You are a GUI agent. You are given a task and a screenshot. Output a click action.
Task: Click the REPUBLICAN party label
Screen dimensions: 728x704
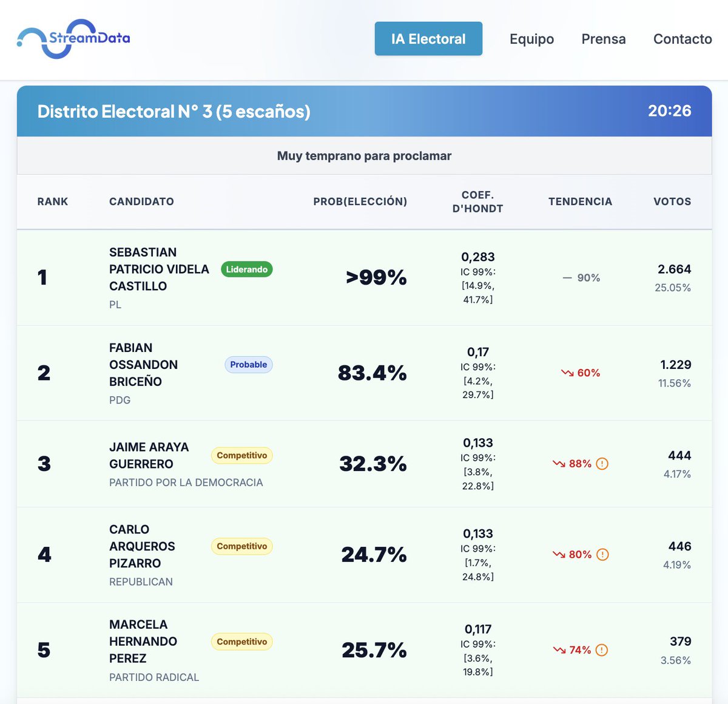point(141,582)
